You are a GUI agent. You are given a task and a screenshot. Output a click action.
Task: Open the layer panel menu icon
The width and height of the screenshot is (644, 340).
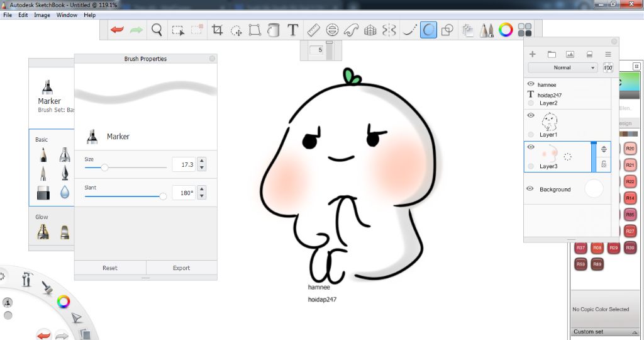click(x=608, y=54)
